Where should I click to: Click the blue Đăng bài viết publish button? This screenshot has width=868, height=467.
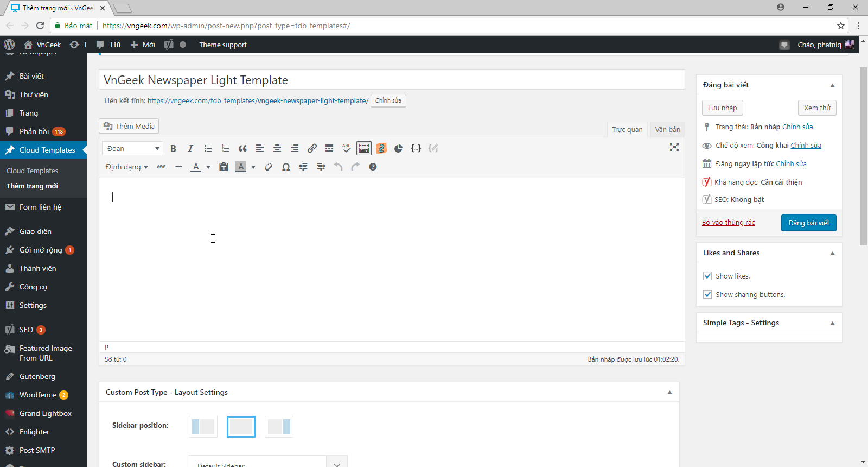808,223
